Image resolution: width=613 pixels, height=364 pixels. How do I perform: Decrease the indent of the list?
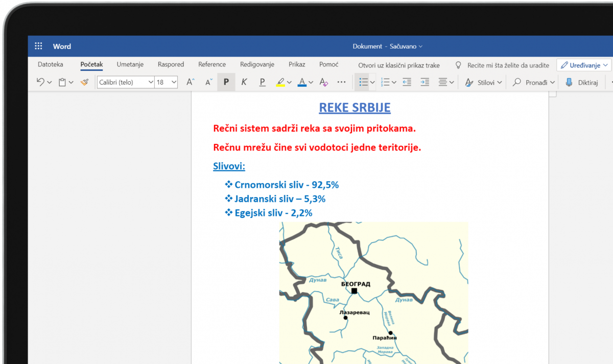(407, 82)
